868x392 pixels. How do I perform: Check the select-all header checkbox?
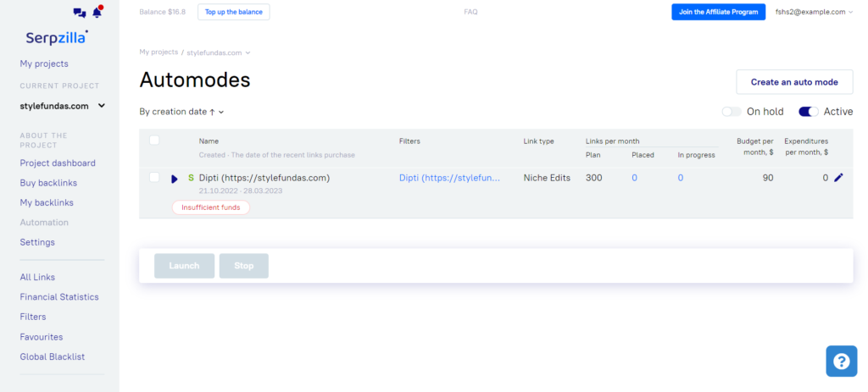tap(154, 141)
